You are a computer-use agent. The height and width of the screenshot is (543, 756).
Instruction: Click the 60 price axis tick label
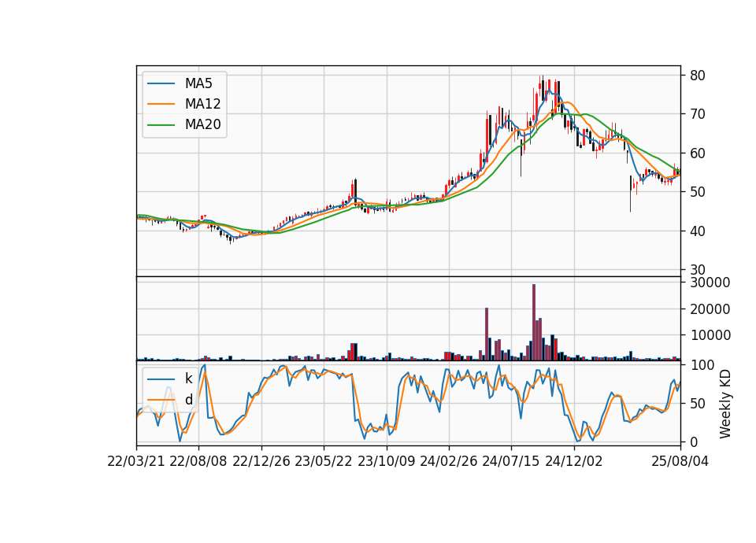(x=698, y=153)
